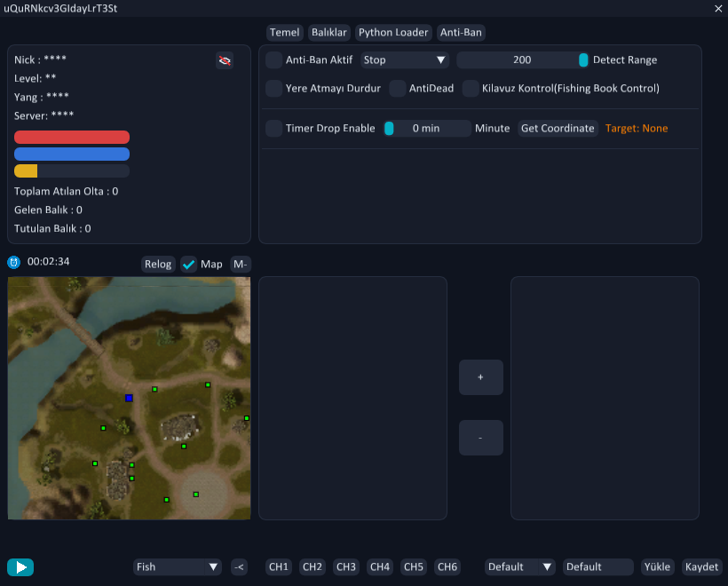Select channel CH5

(414, 567)
